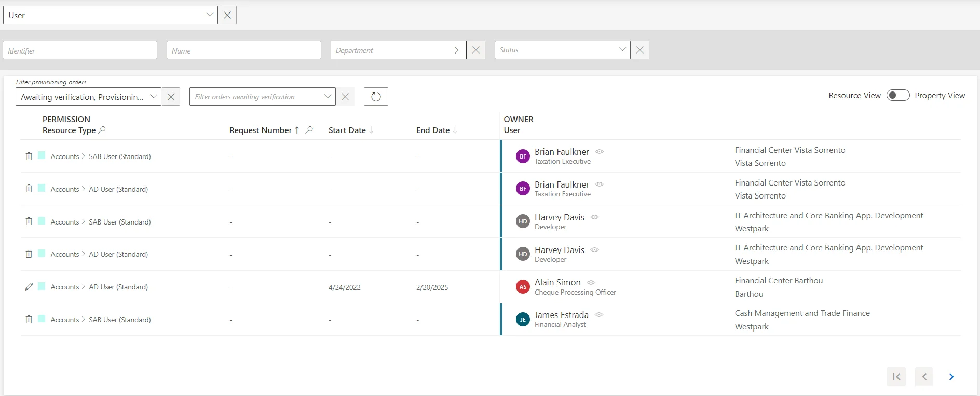Click Resource View label
The width and height of the screenshot is (980, 396).
click(x=854, y=96)
